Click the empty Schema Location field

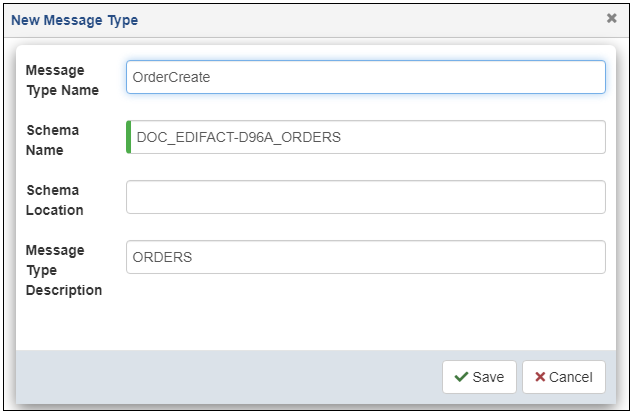click(366, 197)
